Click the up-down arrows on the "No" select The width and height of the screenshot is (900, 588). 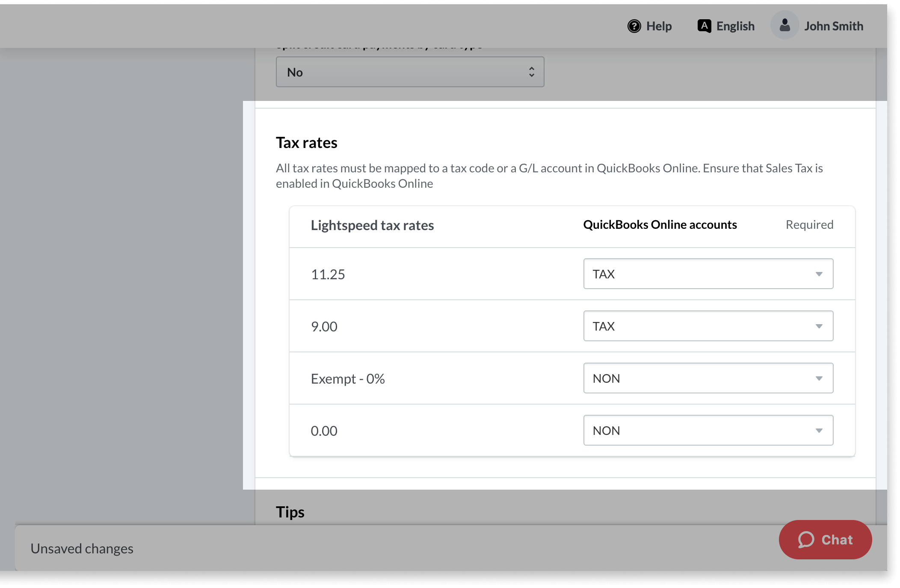[531, 72]
